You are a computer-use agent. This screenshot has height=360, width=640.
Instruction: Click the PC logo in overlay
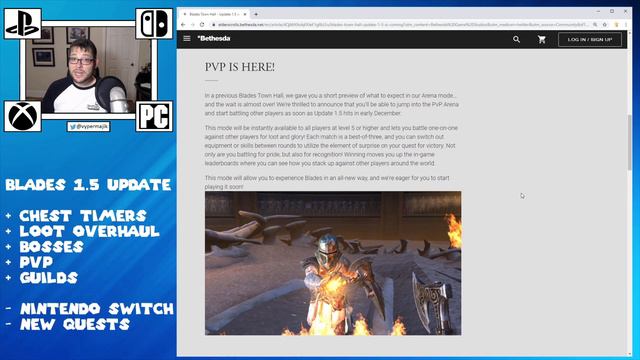pyautogui.click(x=154, y=116)
